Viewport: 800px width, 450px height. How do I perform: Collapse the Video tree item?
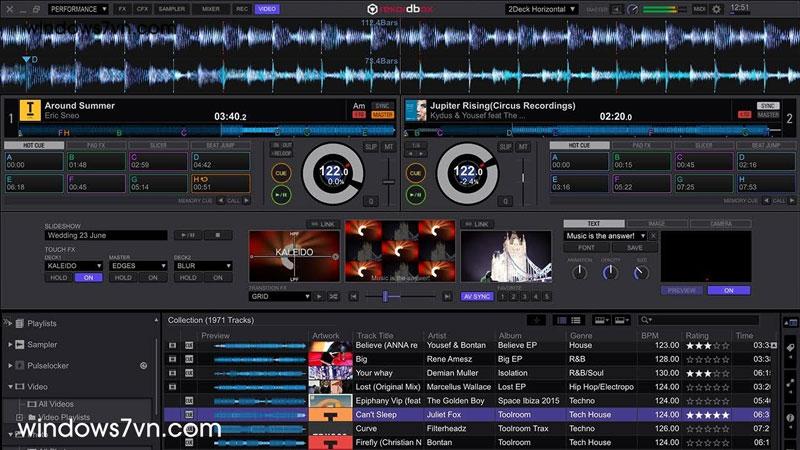coord(10,387)
